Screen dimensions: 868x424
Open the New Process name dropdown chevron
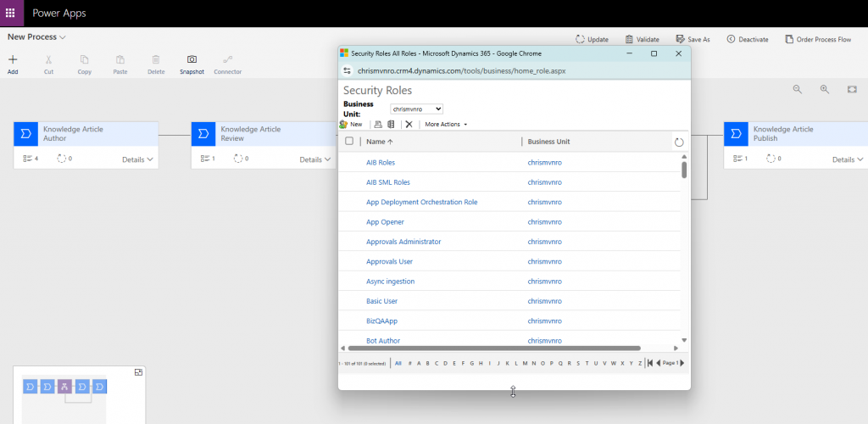(63, 37)
